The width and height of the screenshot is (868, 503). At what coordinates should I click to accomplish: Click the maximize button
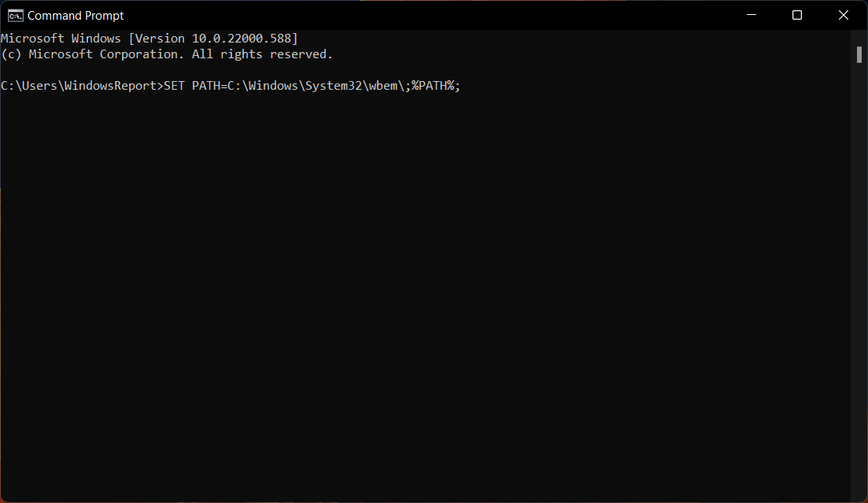(x=796, y=15)
